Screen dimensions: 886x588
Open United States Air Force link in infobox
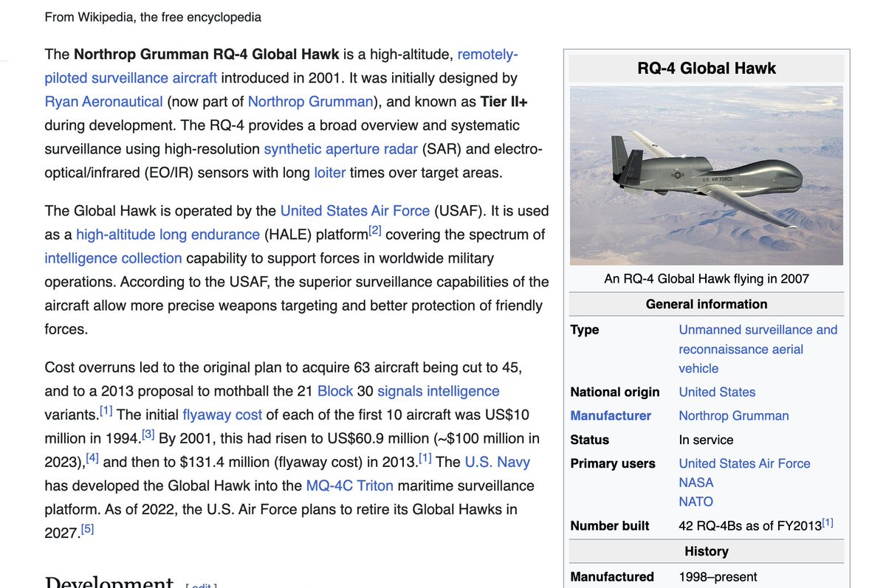[x=744, y=463]
